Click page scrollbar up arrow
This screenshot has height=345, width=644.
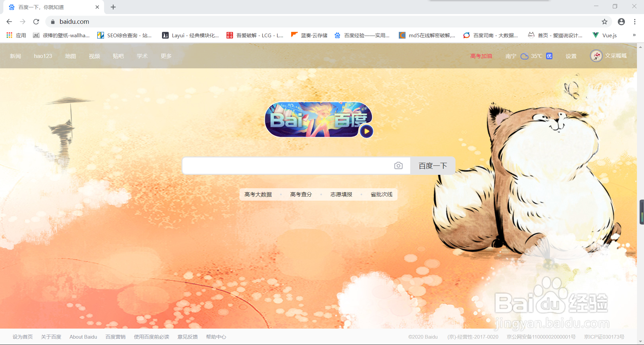point(640,47)
